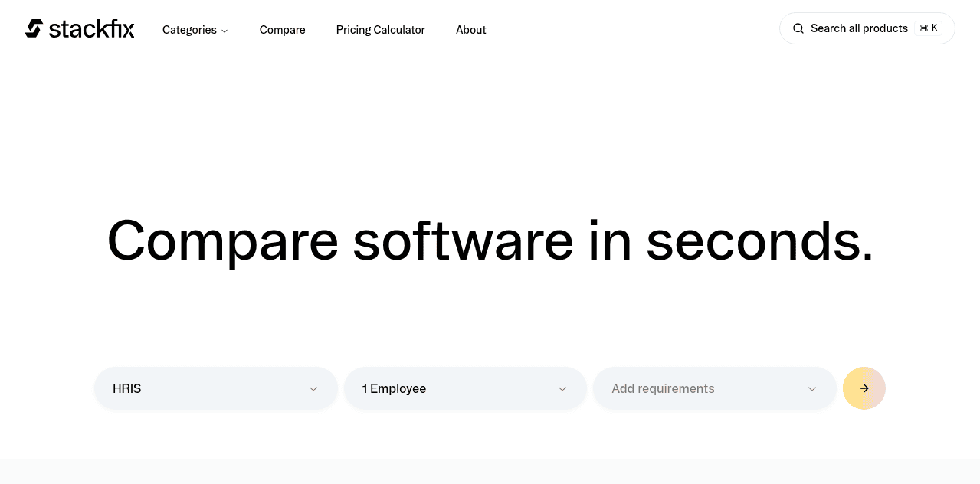Open the Pricing Calculator page

(x=380, y=30)
